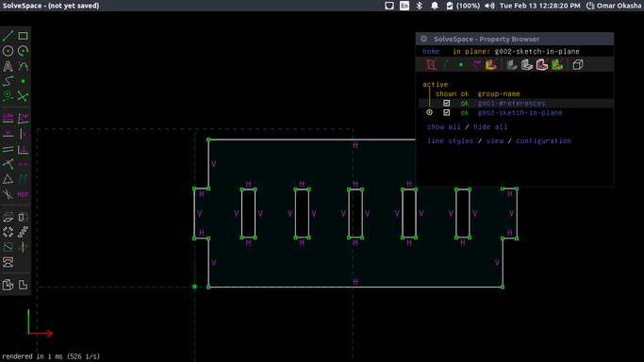Select the Datum Point tool
This screenshot has width=644, height=362.
23,81
